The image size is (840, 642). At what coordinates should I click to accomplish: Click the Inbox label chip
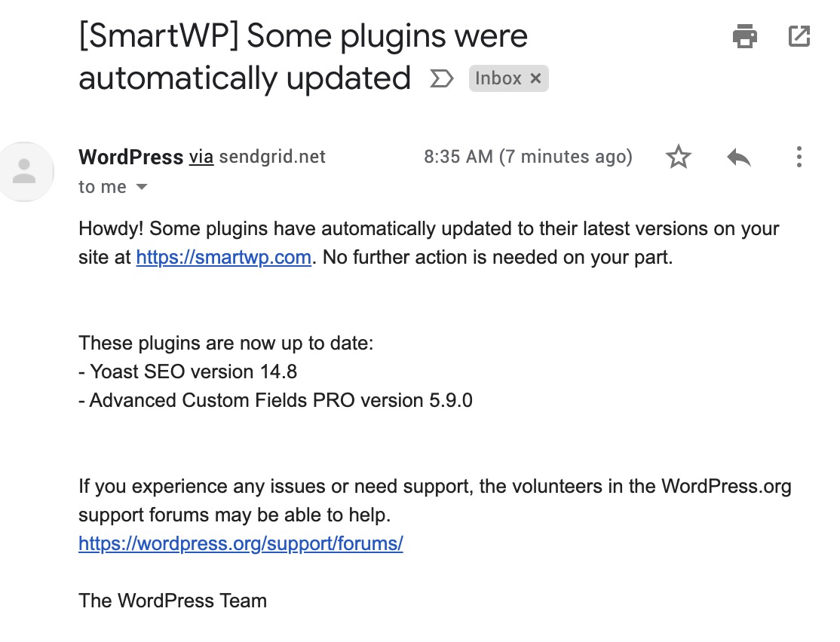(498, 78)
